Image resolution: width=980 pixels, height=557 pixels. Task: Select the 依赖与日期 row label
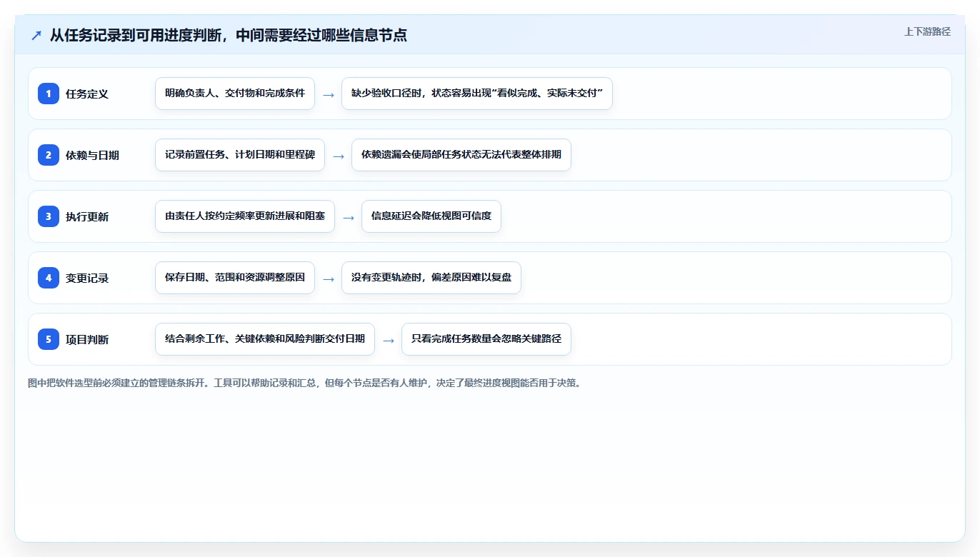(92, 155)
